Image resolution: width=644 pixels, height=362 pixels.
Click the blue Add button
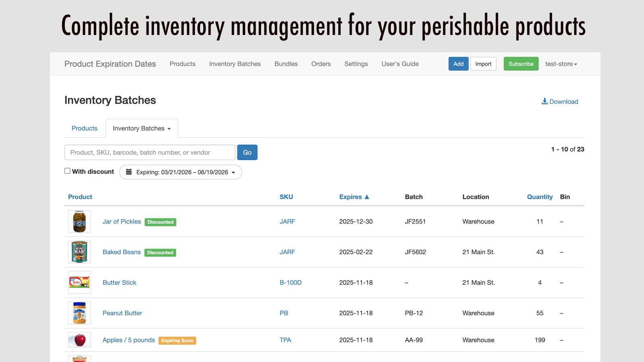click(x=458, y=64)
